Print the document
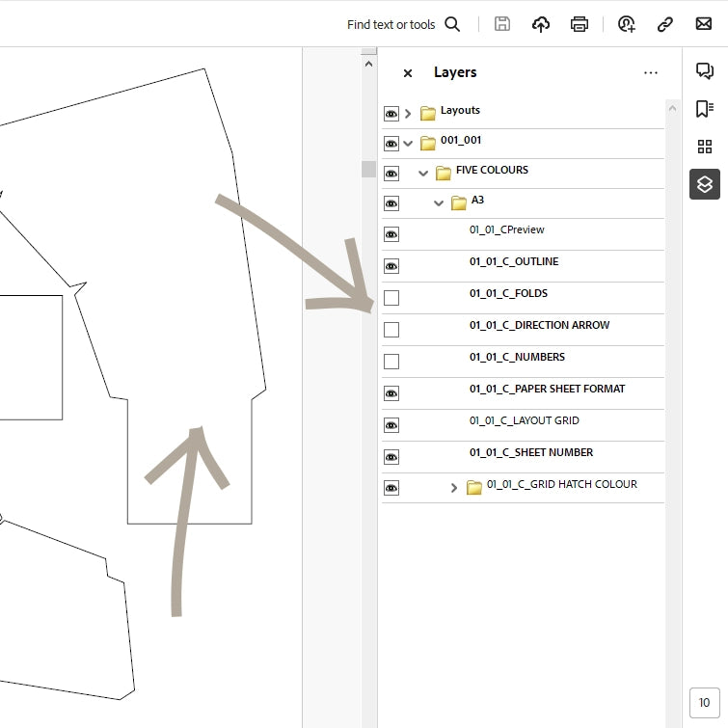 580,24
